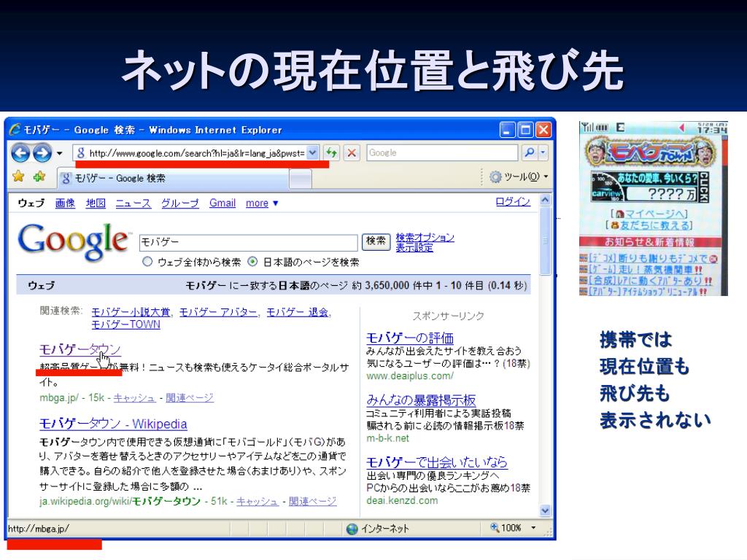Expand the address bar history dropdown
Image resolution: width=747 pixels, height=560 pixels.
[312, 153]
